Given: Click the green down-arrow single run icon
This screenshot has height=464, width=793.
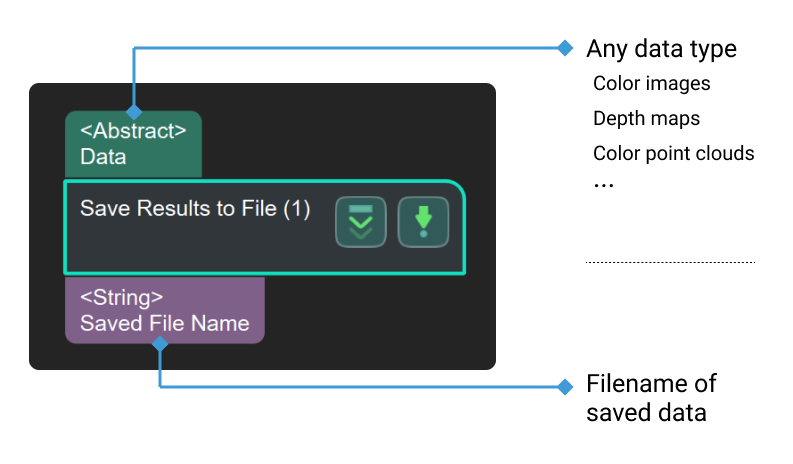Looking at the screenshot, I should [423, 222].
